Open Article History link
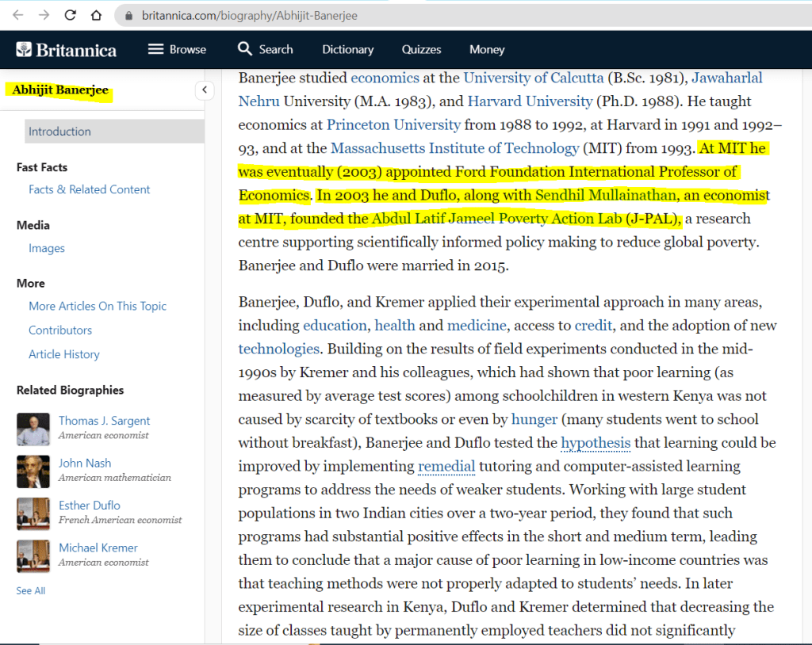The image size is (812, 645). point(64,354)
